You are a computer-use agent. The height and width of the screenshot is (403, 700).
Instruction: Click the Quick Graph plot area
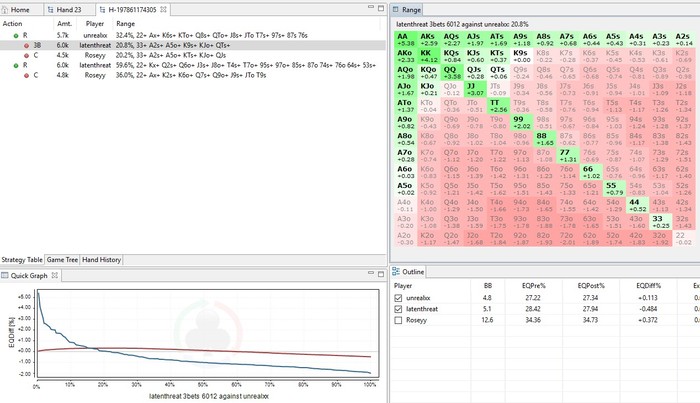coord(207,333)
